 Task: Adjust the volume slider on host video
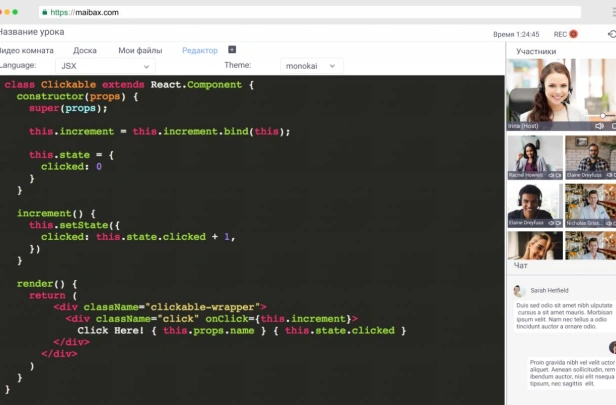coord(603,116)
